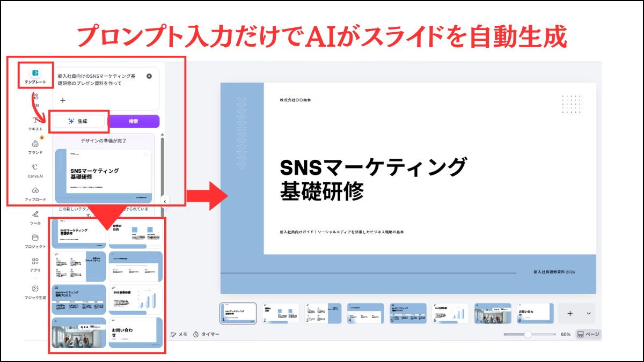The width and height of the screenshot is (644, 362).
Task: Click the slide title SNSマーケティング基礎研修 on canvas
Action: (373, 179)
